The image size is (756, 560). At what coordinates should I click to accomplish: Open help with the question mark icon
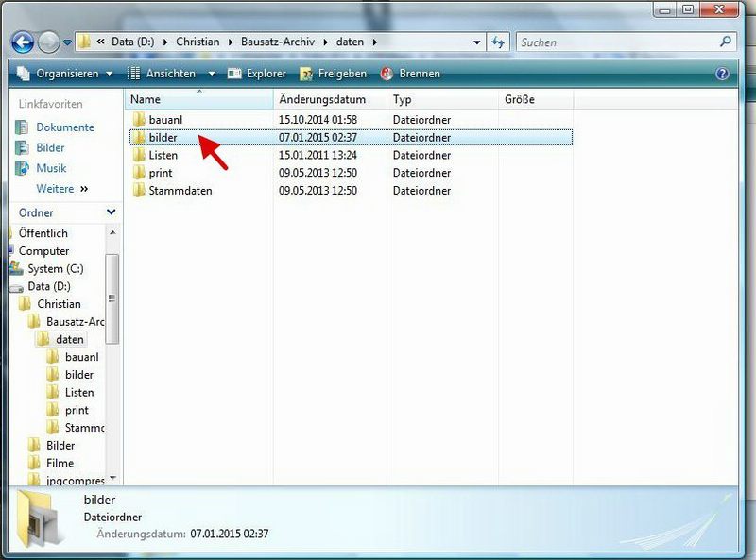[x=722, y=74]
